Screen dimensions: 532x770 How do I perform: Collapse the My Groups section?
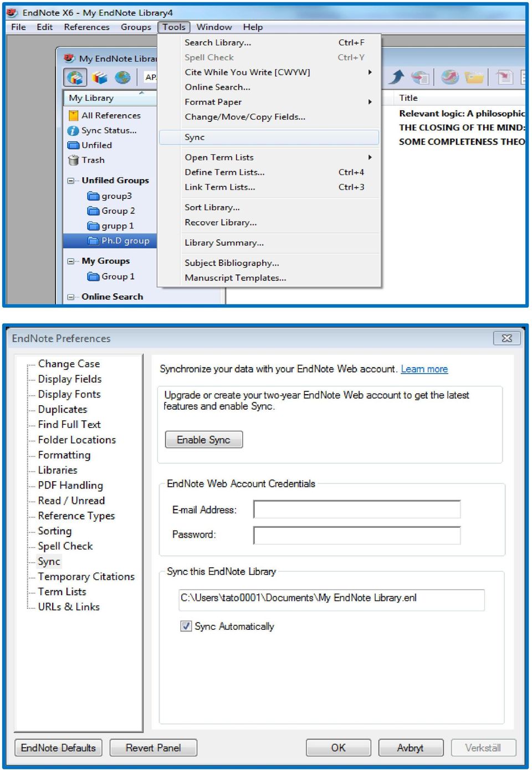(71, 261)
